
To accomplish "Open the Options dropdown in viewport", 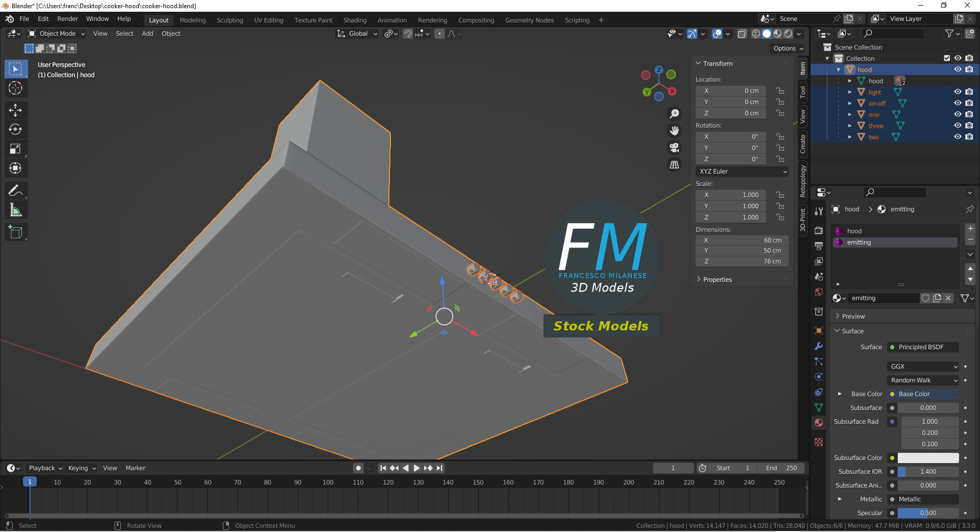I will tap(788, 49).
